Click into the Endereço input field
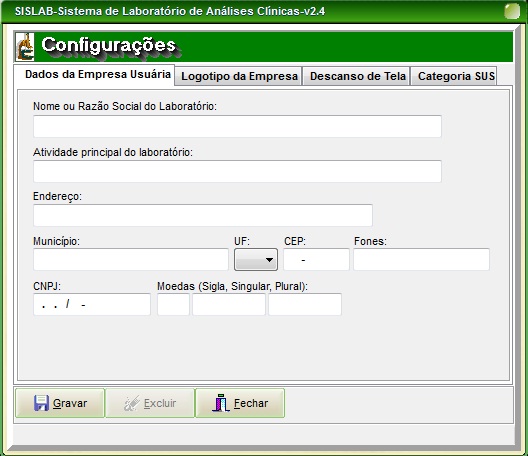Screen dimensions: 528x456 [x=203, y=215]
